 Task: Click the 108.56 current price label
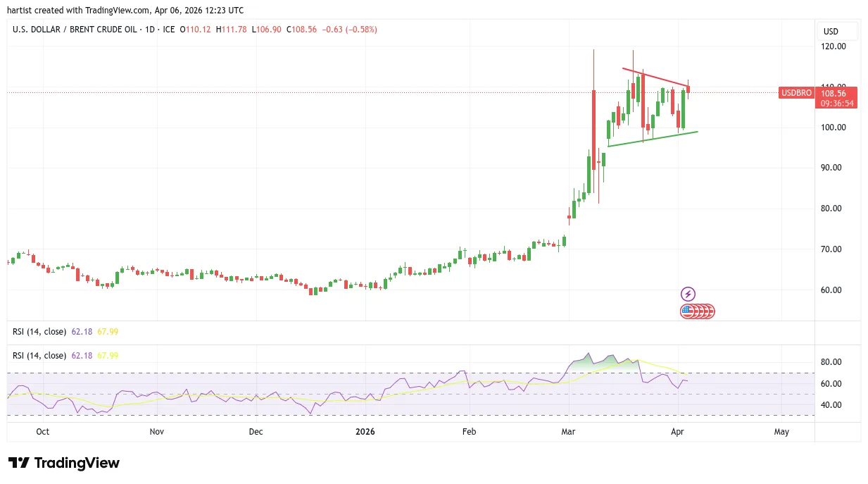click(834, 93)
